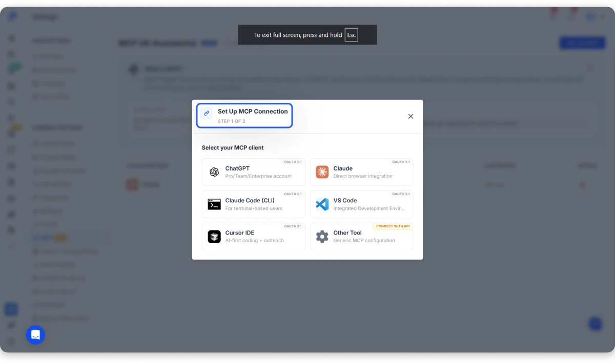Click the Claude Code terminal icon
Image resolution: width=615 pixels, height=364 pixels.
(x=214, y=204)
